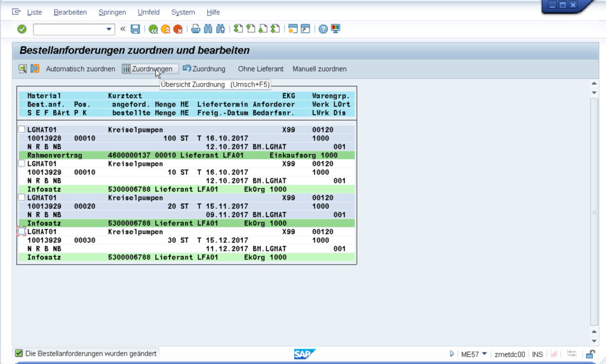Click the top scroll-up arrow of scrollbar
606x364 pixels.
594,83
